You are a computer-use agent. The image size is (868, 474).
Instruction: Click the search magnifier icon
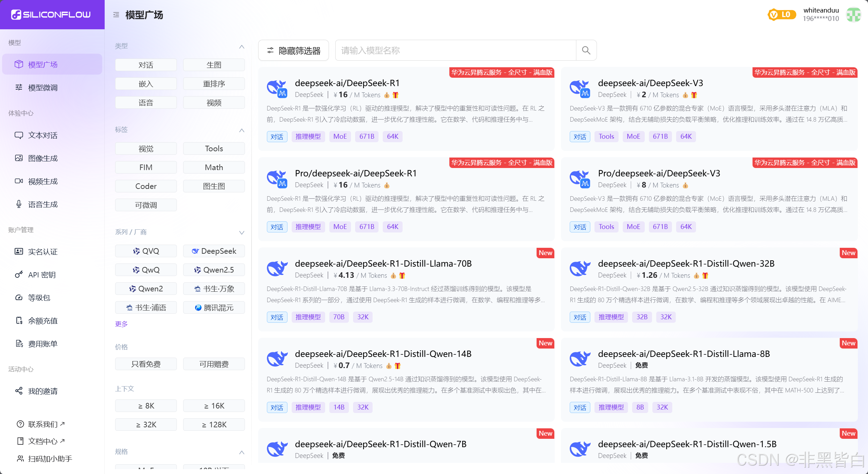click(x=586, y=51)
